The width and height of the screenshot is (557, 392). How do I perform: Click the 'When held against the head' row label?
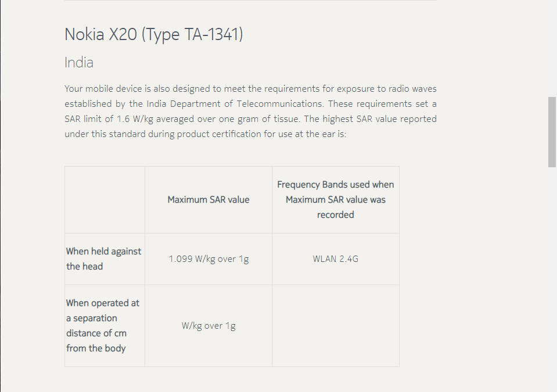pyautogui.click(x=104, y=259)
